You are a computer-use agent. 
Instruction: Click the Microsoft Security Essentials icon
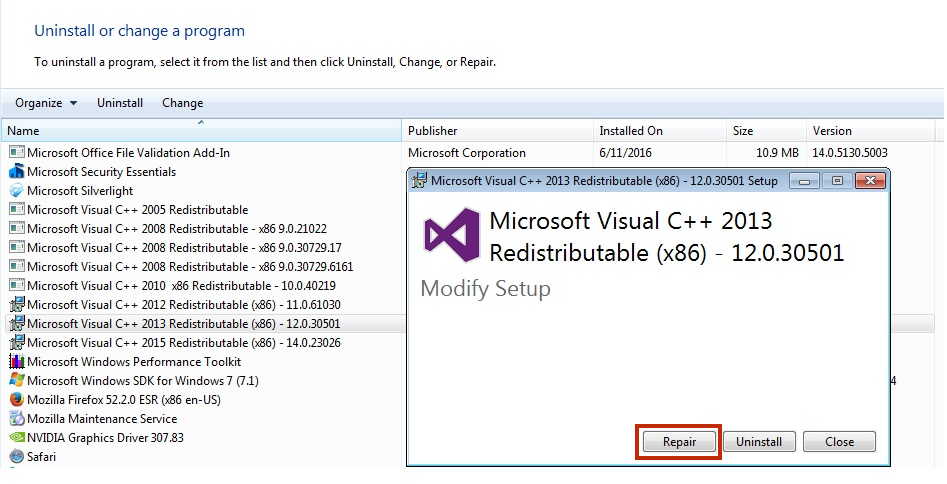coord(17,172)
